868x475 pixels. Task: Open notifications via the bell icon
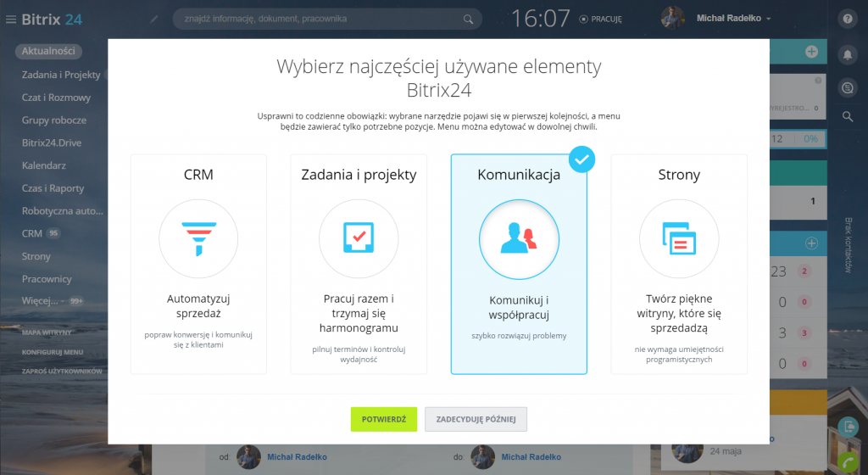pos(846,54)
